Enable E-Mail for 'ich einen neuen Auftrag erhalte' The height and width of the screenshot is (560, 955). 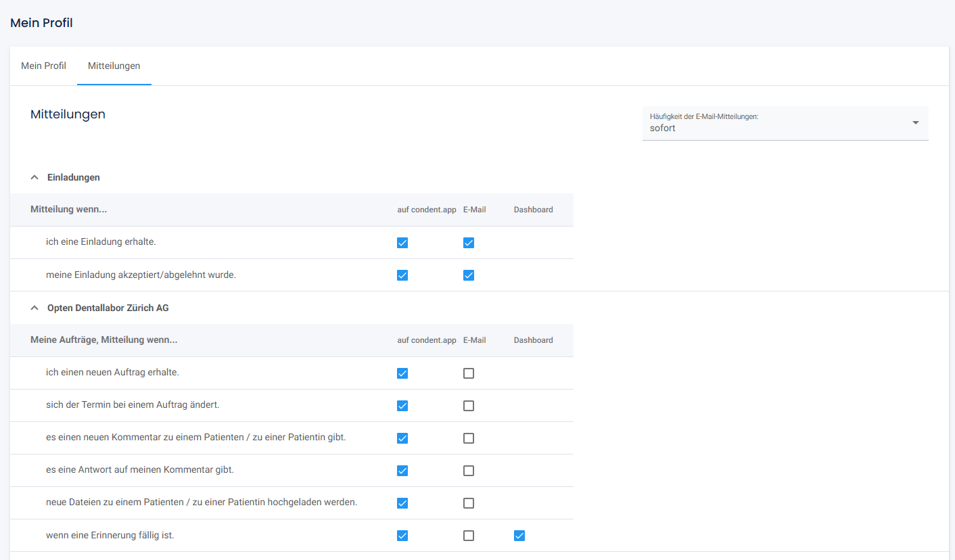click(469, 373)
